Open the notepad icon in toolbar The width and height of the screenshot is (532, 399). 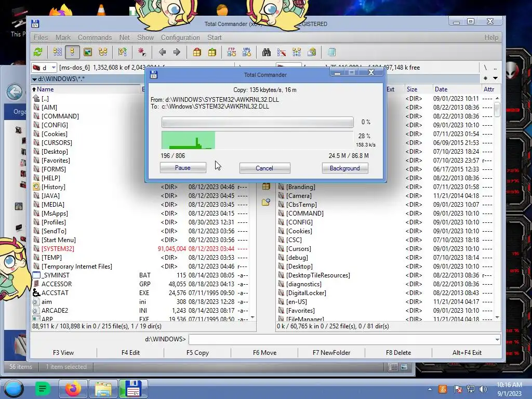tap(331, 52)
